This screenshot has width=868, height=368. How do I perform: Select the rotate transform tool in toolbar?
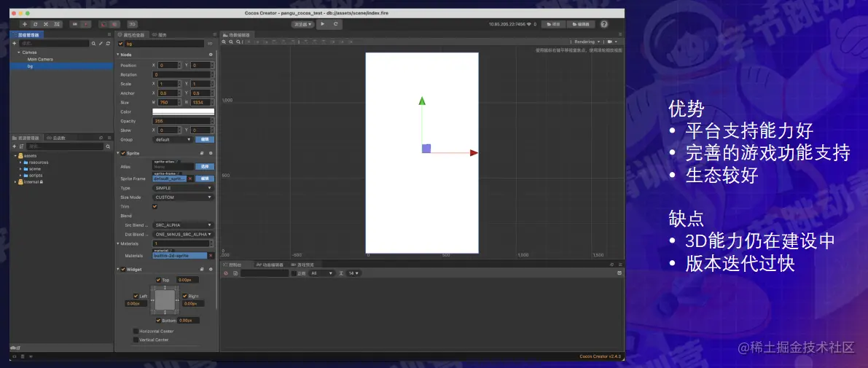pos(35,24)
